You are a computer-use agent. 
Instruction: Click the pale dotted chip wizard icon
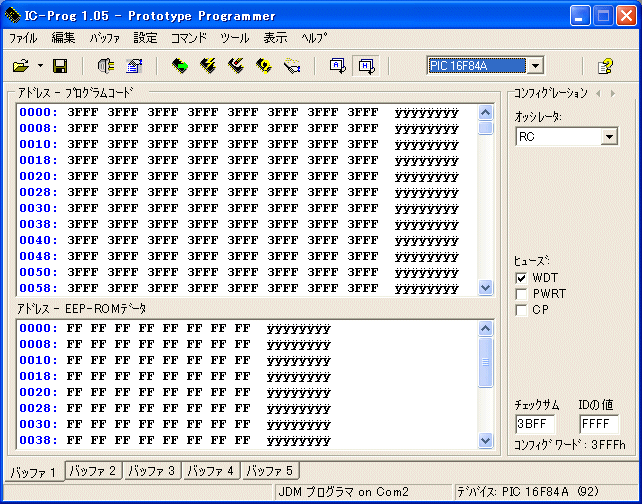coord(292,66)
